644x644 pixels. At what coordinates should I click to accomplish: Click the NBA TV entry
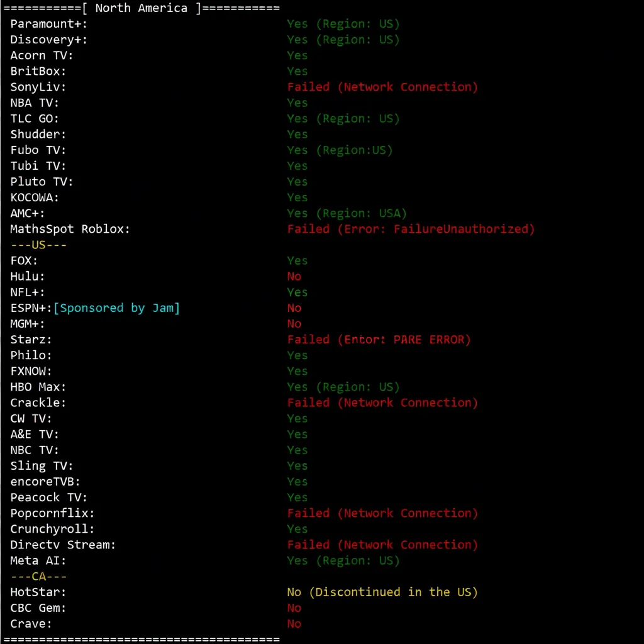[34, 103]
